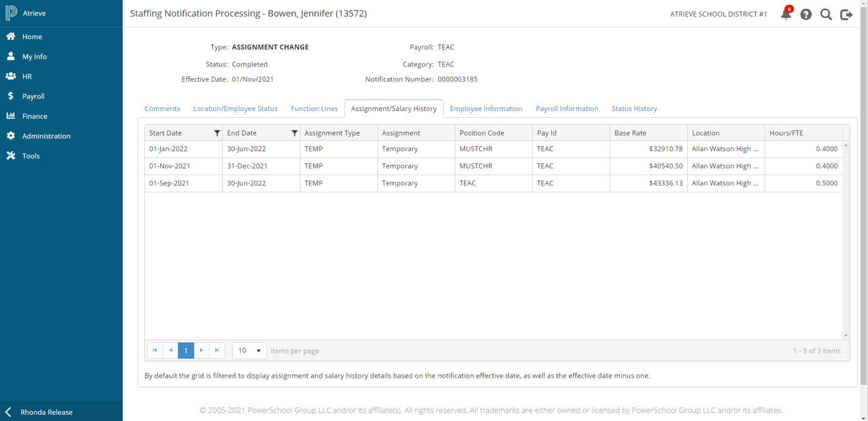This screenshot has height=421, width=868.
Task: Open the Location/Employee Status tab
Action: pos(235,109)
